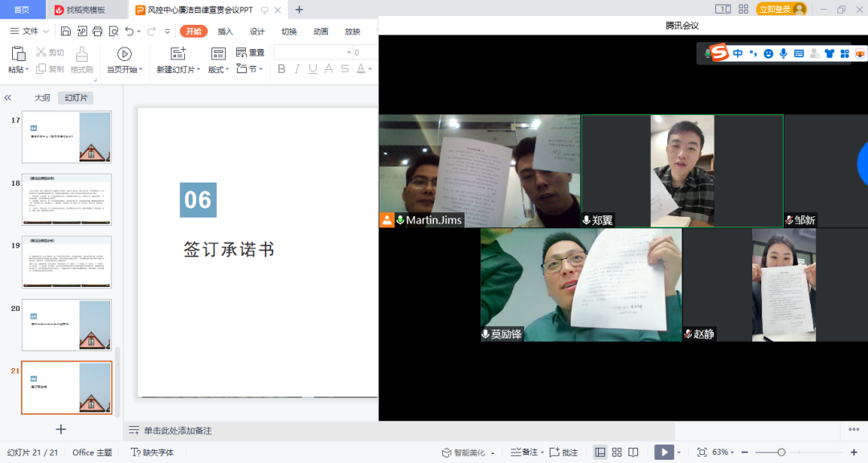The image size is (868, 463).
Task: Switch to 大纲 outline panel tab
Action: [42, 98]
